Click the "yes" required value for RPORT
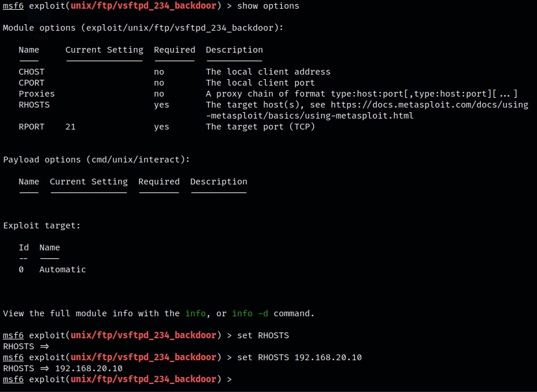The width and height of the screenshot is (537, 392). coord(162,127)
